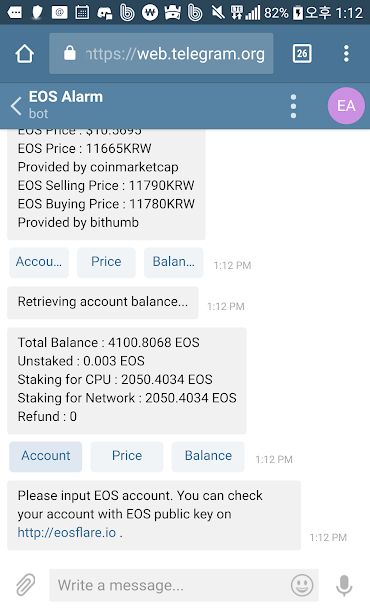Image resolution: width=370 pixels, height=614 pixels.
Task: Tap the truncated Accou... button
Action: pos(39,262)
